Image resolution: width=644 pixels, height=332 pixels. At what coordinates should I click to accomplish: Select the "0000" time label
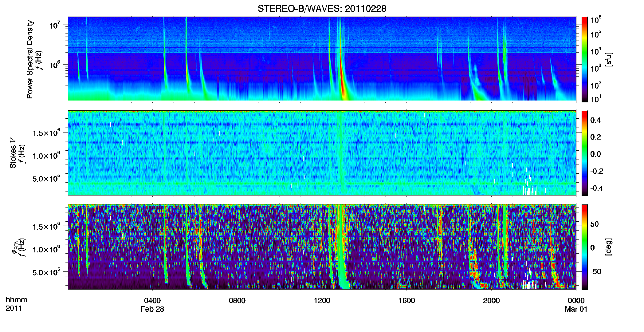[576, 300]
